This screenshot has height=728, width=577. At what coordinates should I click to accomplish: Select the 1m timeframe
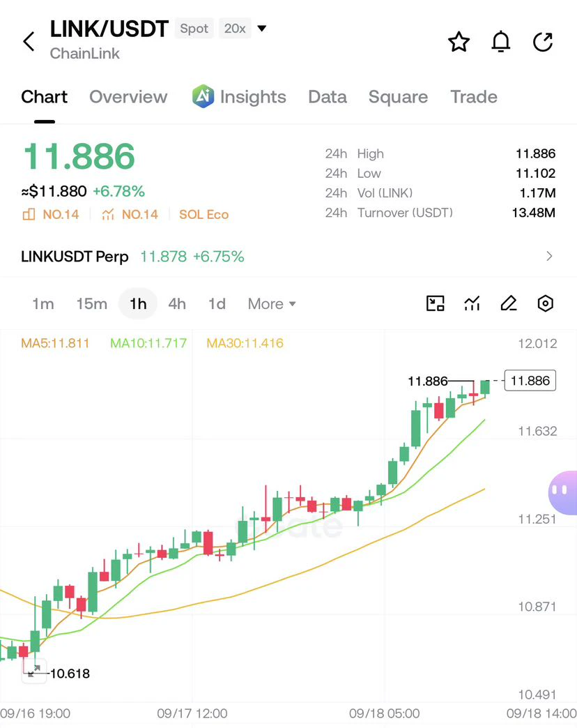[43, 303]
